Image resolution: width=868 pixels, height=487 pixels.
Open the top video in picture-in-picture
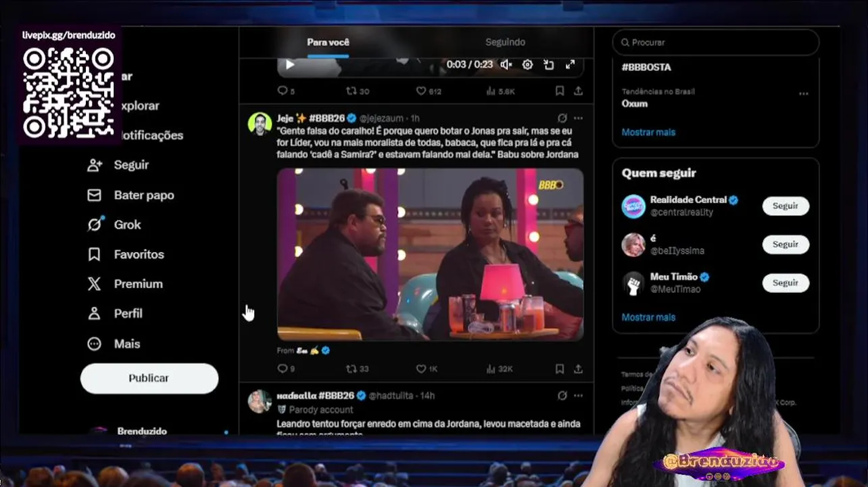pos(549,65)
